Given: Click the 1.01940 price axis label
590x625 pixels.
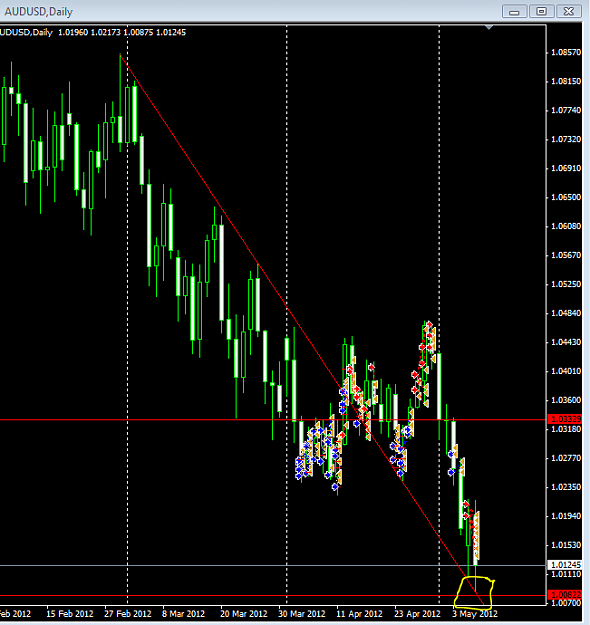Looking at the screenshot, I should click(x=566, y=516).
